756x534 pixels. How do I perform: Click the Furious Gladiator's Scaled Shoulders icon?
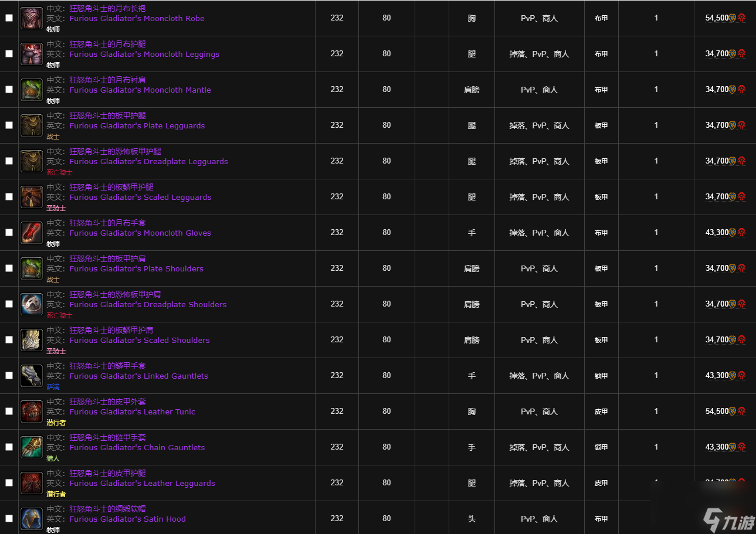pyautogui.click(x=32, y=340)
